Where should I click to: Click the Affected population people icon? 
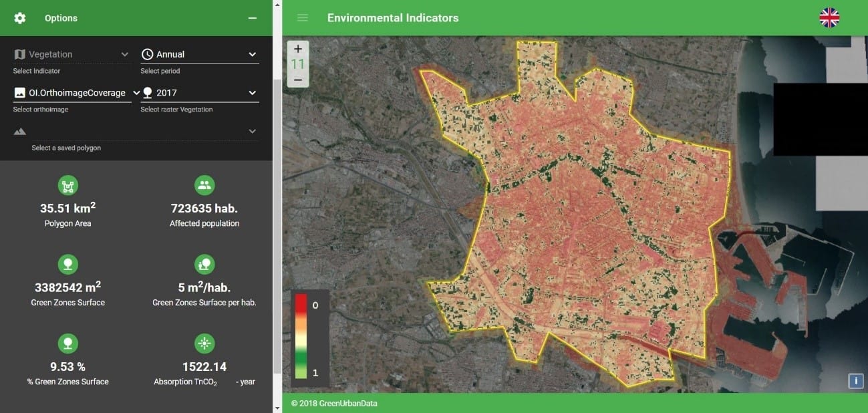coord(204,186)
